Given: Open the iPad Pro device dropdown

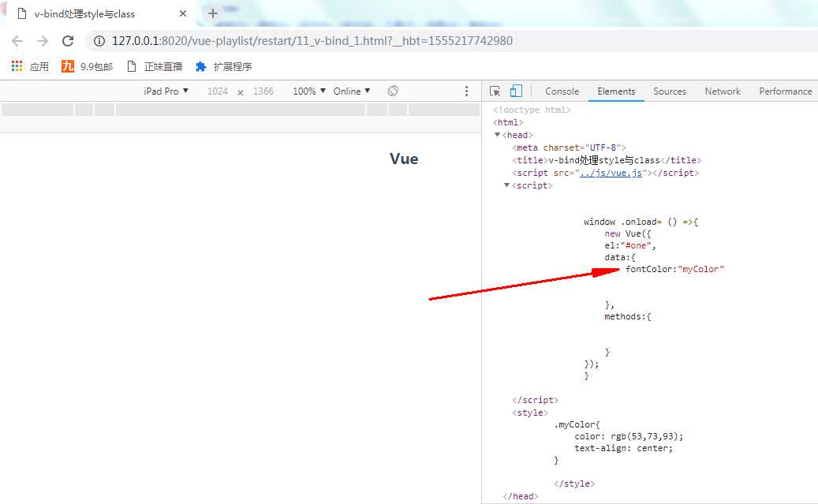Looking at the screenshot, I should click(166, 91).
